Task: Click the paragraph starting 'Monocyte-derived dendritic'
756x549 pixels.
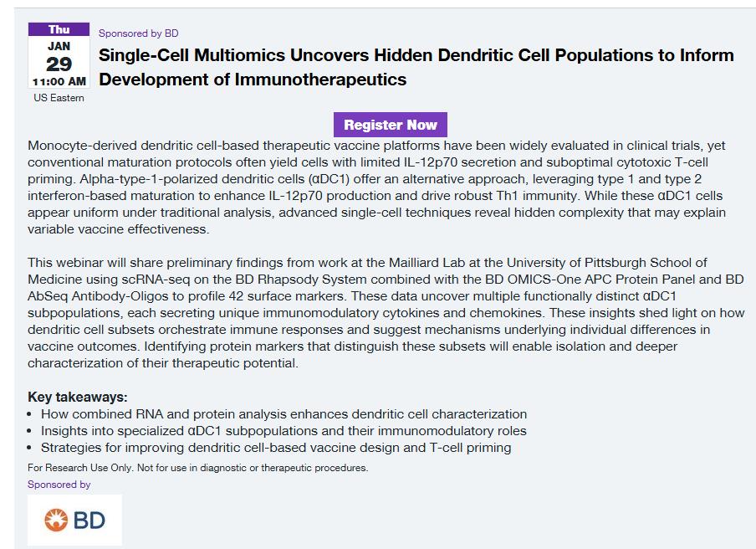Action: pos(376,187)
